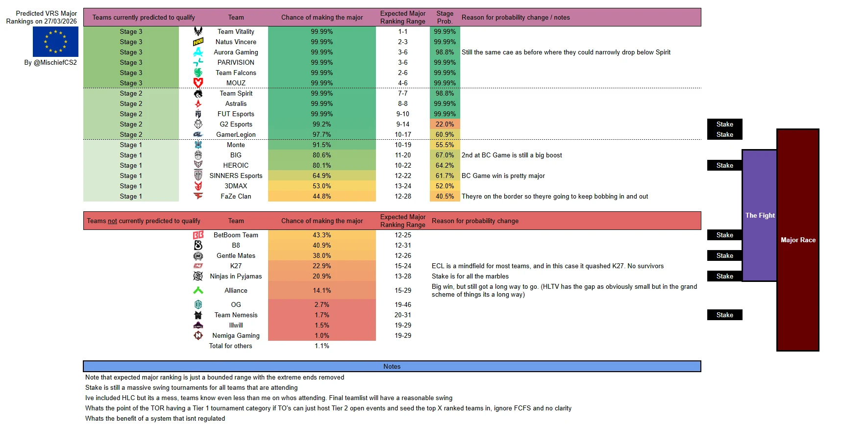Image resolution: width=868 pixels, height=430 pixels.
Task: Click the Team Falcons logo icon
Action: [198, 73]
